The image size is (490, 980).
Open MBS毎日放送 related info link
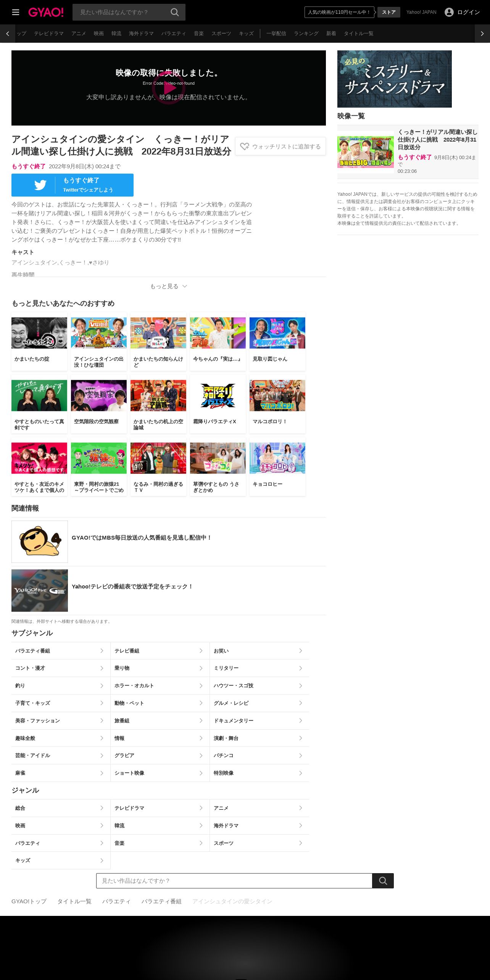pyautogui.click(x=169, y=542)
